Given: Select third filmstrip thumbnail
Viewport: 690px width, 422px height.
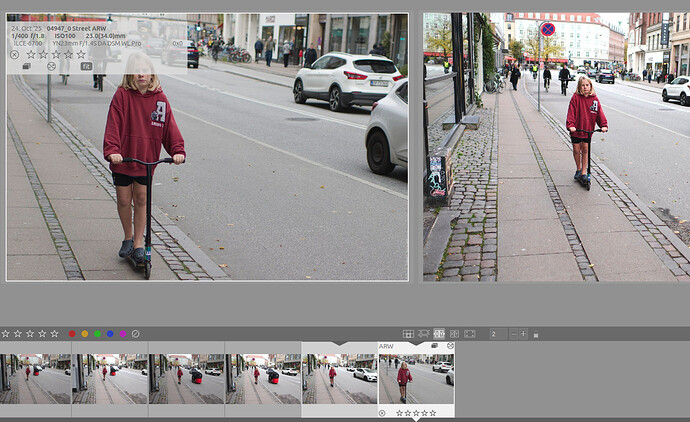Looking at the screenshot, I should tap(187, 379).
